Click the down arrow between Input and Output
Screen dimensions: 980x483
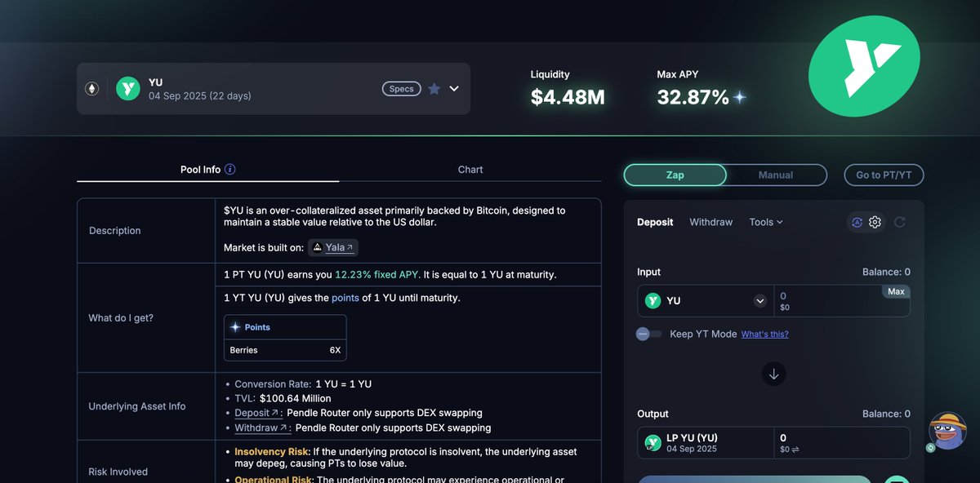click(x=773, y=374)
